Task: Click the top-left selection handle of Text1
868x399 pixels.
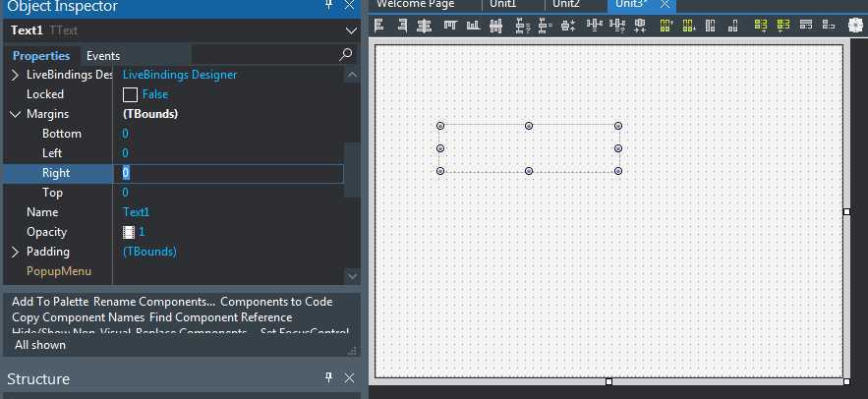Action: click(x=440, y=126)
